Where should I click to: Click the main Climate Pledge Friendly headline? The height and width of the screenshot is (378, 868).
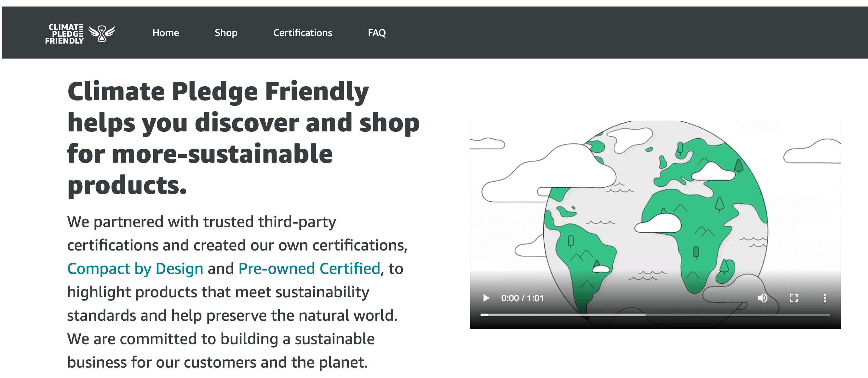point(243,138)
